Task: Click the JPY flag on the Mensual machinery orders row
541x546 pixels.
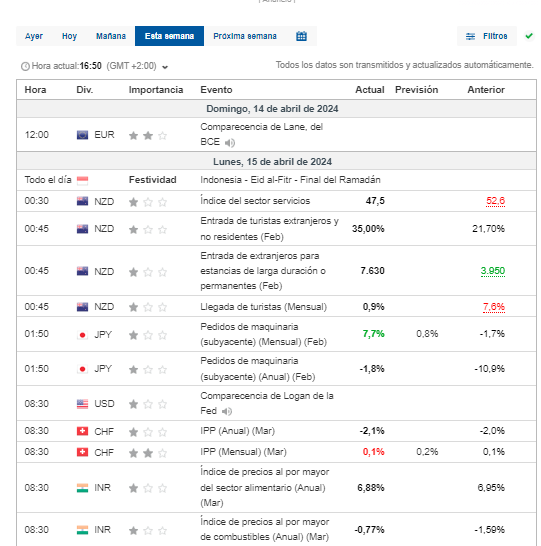Action: tap(82, 335)
